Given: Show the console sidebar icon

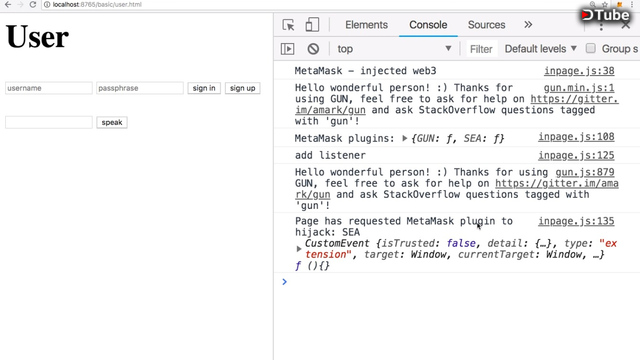Looking at the screenshot, I should tap(287, 49).
